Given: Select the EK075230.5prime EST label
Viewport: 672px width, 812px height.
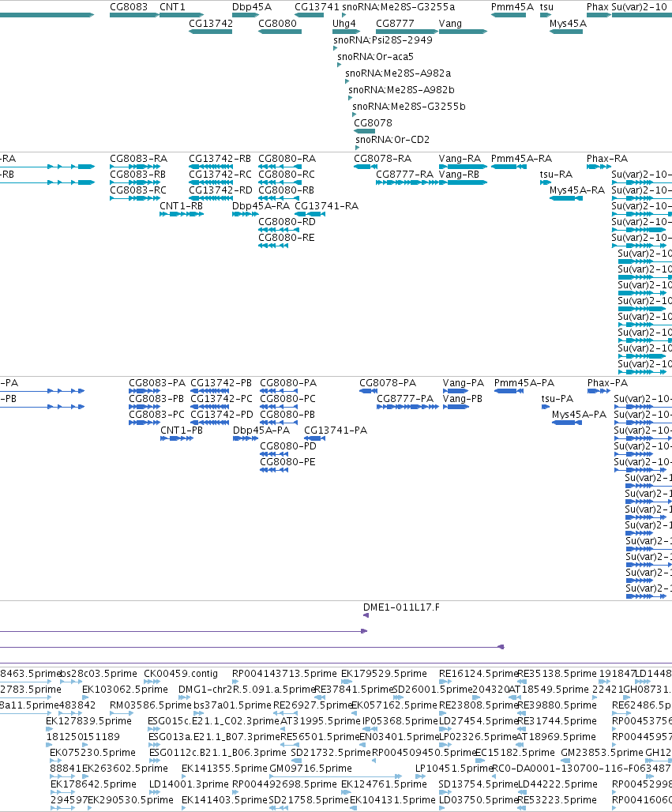Looking at the screenshot, I should coord(92,753).
